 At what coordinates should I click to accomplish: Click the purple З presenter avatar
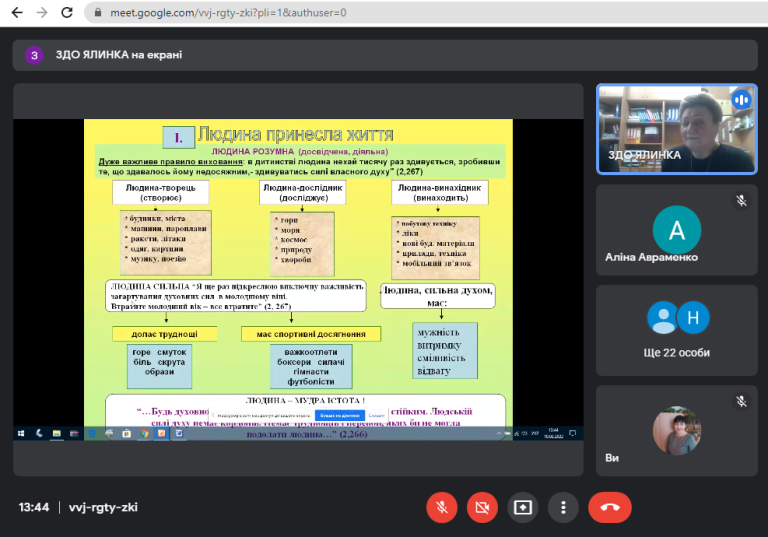(x=34, y=55)
